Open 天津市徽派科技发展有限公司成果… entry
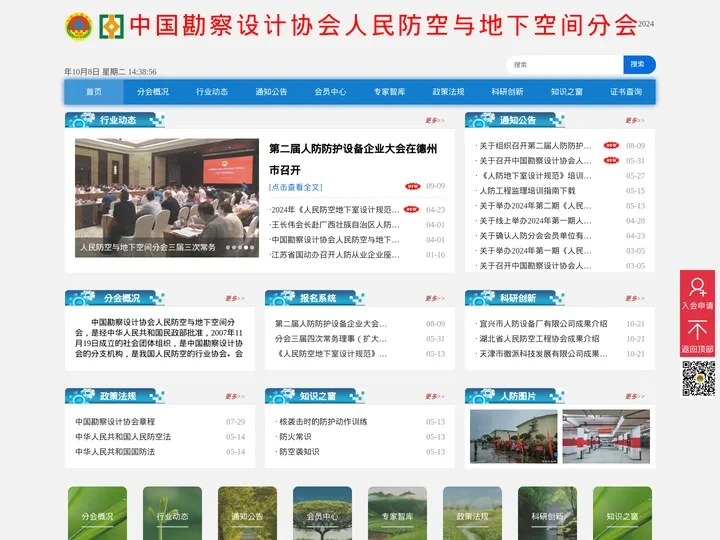 click(x=543, y=354)
